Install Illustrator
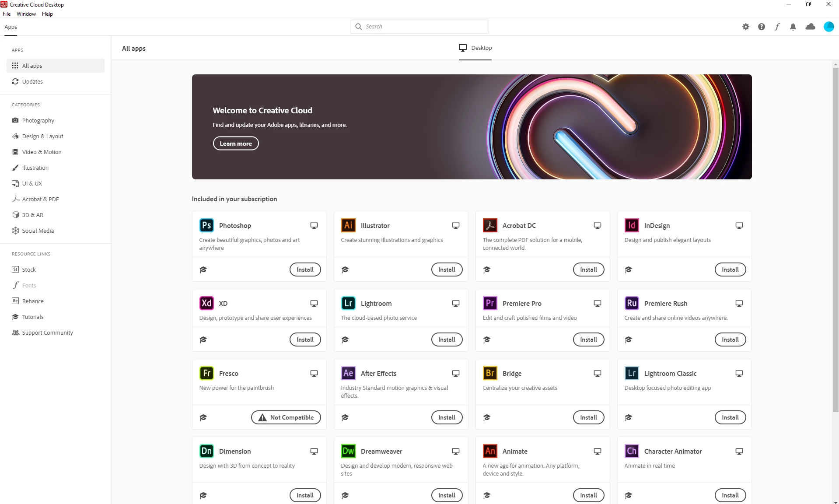839x504 pixels. [x=447, y=269]
